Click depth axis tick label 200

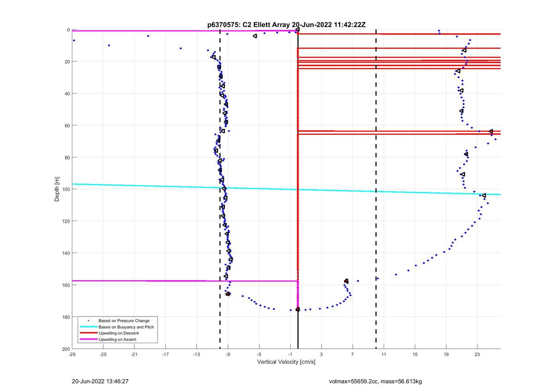tap(66, 349)
